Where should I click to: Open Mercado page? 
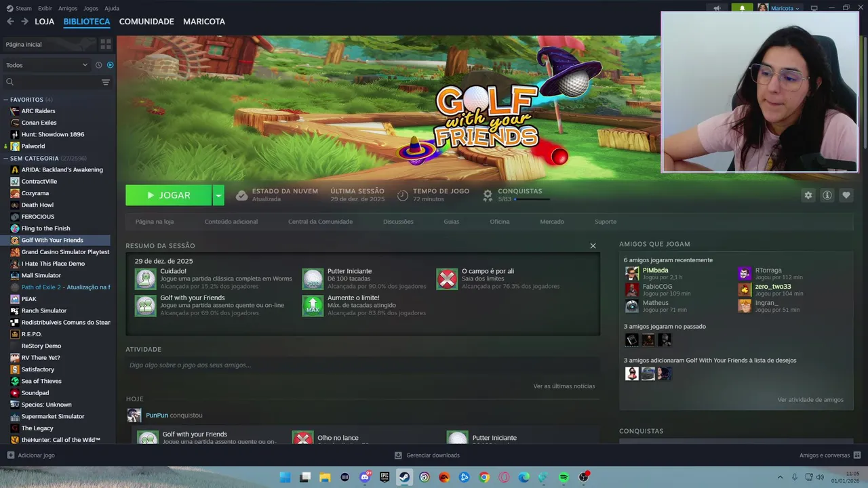pyautogui.click(x=552, y=222)
